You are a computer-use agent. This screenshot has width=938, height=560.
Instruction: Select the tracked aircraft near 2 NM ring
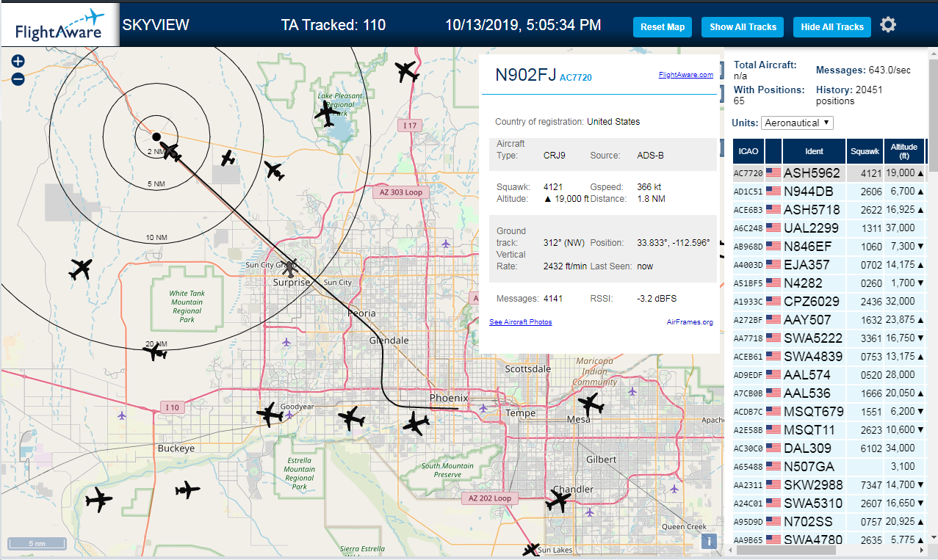tap(170, 152)
